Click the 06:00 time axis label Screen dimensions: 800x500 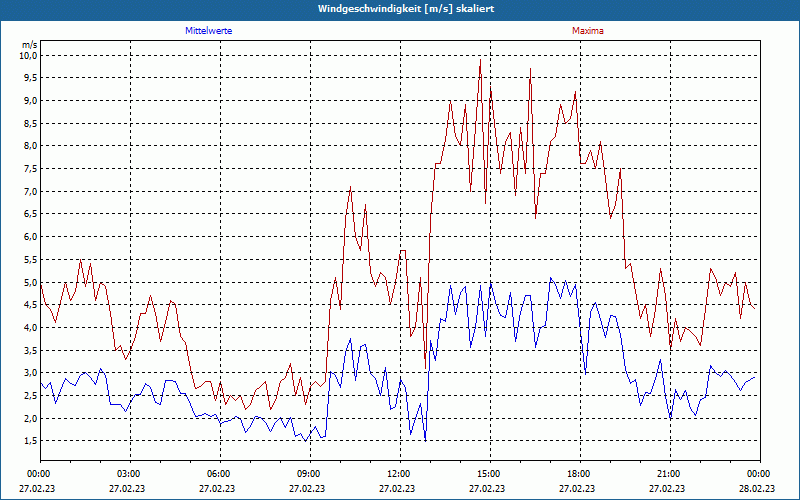220,474
